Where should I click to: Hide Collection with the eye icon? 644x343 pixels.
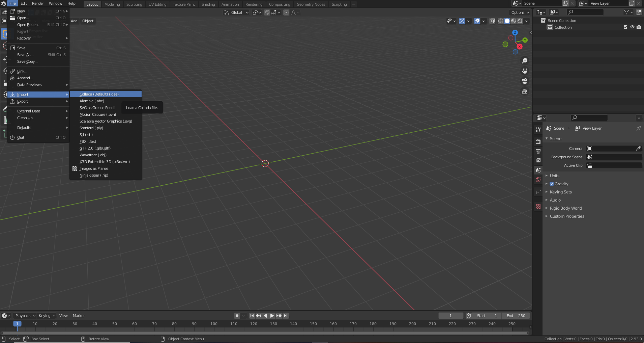632,27
